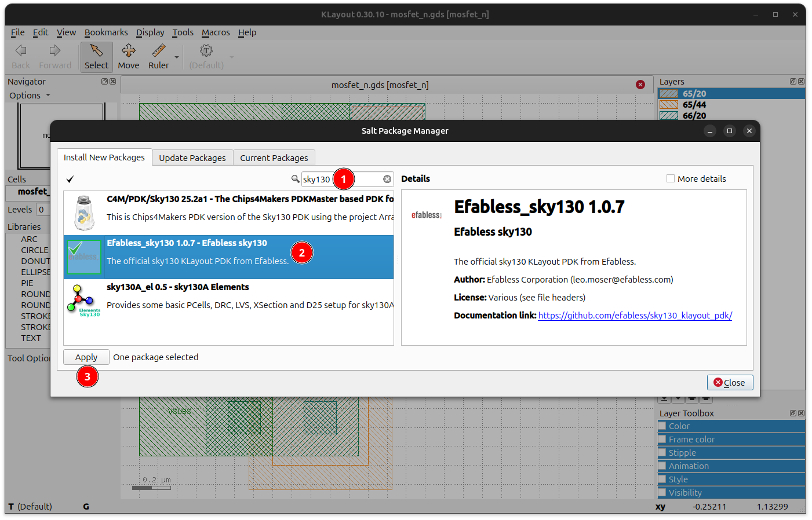This screenshot has height=520, width=812.
Task: Close the mosfet_n.gds layout tab
Action: pyautogui.click(x=640, y=85)
